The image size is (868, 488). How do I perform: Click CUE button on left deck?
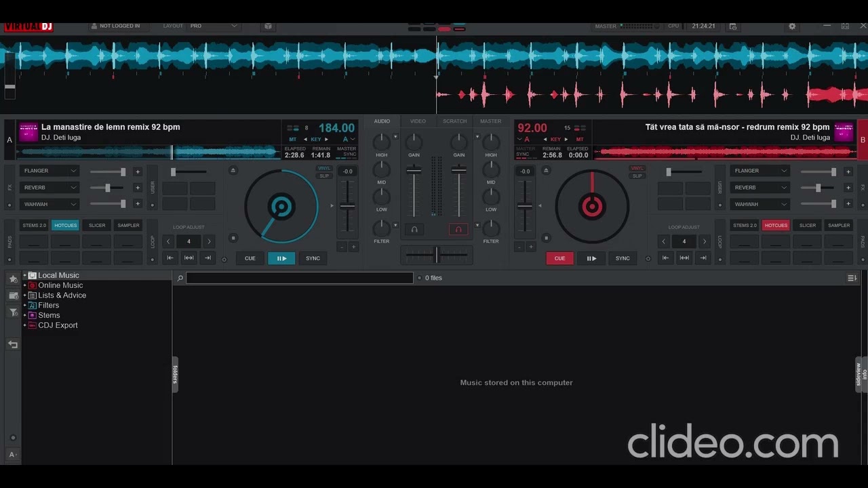tap(250, 258)
